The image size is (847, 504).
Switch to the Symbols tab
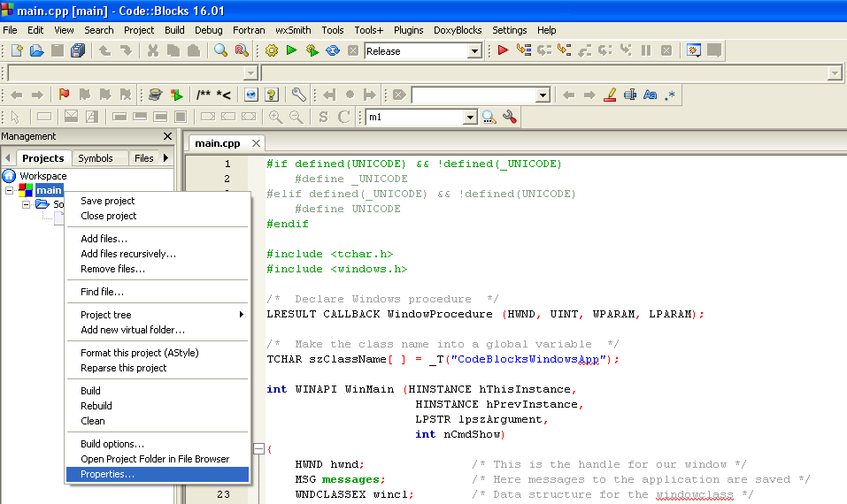point(95,158)
